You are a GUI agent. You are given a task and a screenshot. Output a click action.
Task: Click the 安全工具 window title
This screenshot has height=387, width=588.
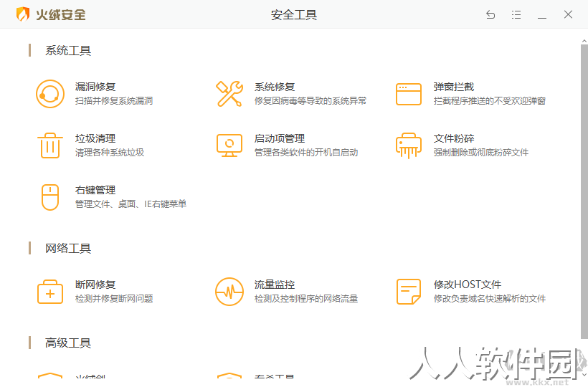click(x=294, y=15)
